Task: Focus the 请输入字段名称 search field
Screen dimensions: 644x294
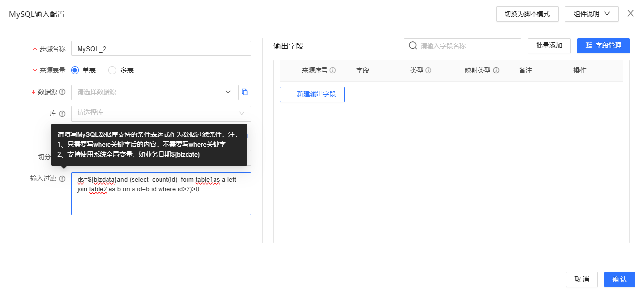Action: (462, 46)
